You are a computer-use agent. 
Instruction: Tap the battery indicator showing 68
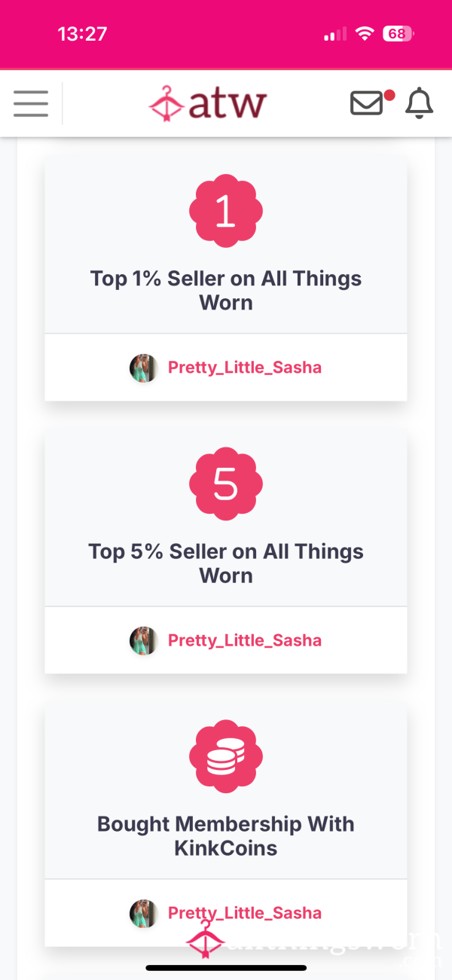pos(398,34)
